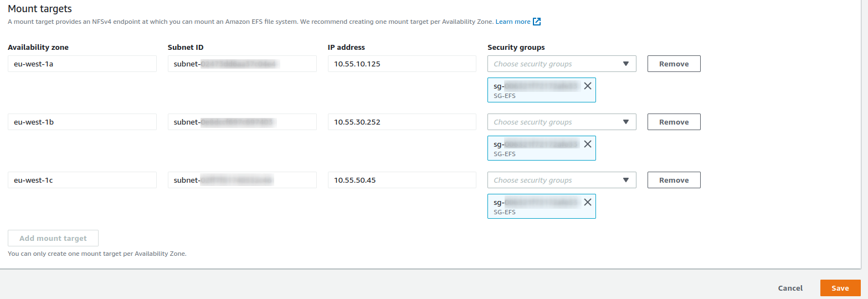Click the external link icon beside Learn more
868x299 pixels.
click(x=536, y=22)
